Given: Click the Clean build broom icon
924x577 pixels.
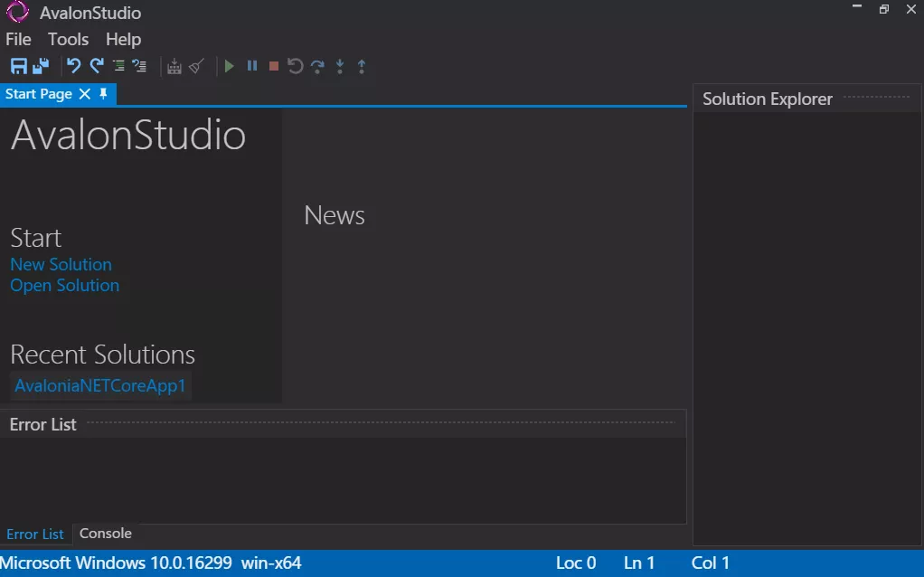Looking at the screenshot, I should [196, 66].
